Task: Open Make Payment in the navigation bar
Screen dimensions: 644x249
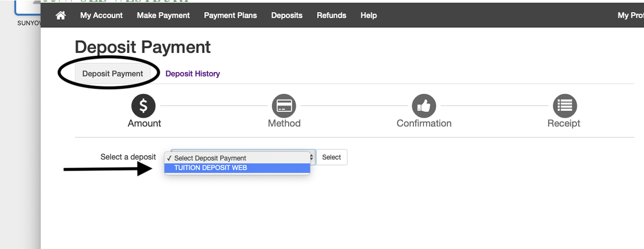Action: pyautogui.click(x=163, y=15)
